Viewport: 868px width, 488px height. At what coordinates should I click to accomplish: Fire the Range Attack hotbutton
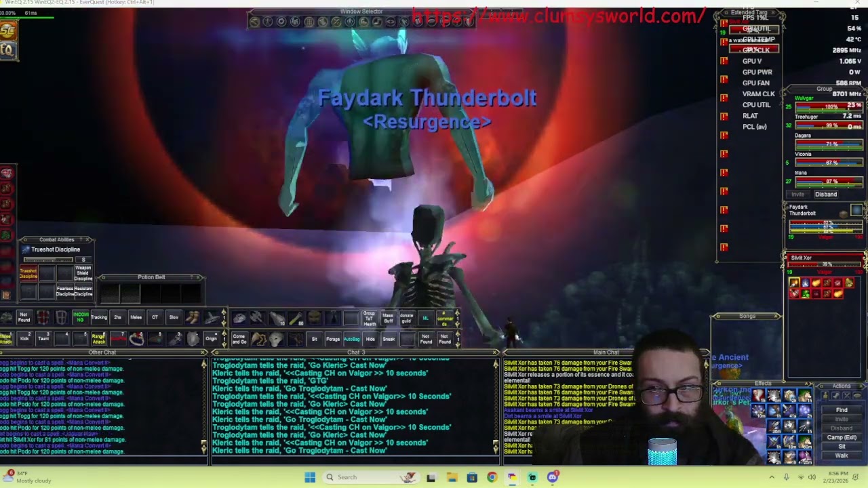tap(99, 339)
